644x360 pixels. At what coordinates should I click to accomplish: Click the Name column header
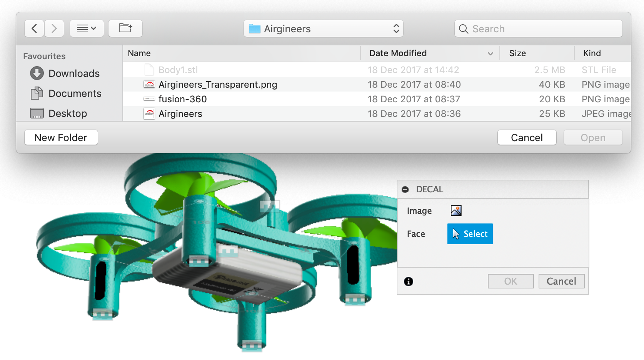[139, 53]
